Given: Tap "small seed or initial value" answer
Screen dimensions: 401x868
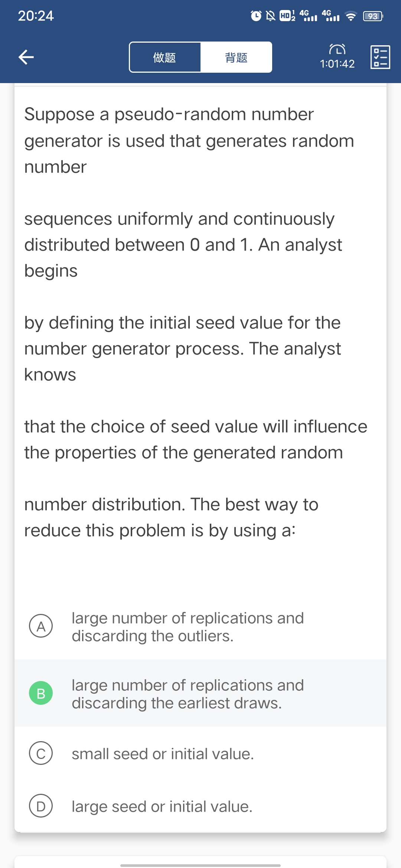Looking at the screenshot, I should tap(163, 754).
